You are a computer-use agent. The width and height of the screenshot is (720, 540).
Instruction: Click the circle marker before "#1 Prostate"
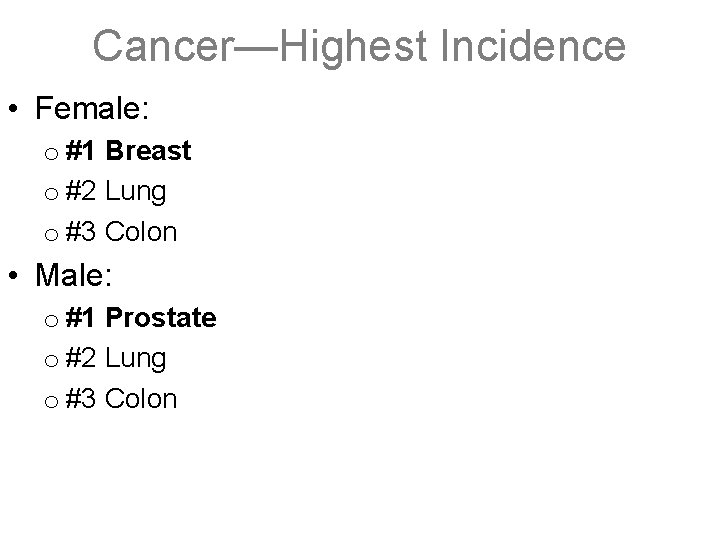click(49, 320)
